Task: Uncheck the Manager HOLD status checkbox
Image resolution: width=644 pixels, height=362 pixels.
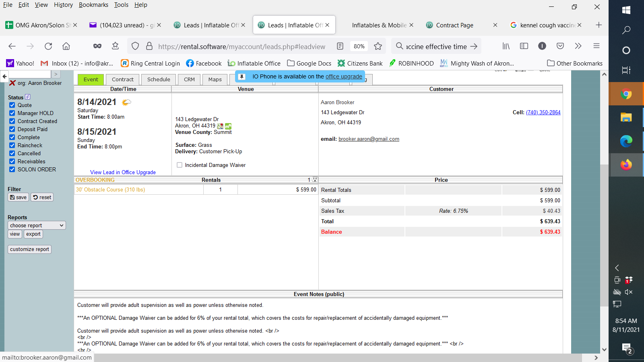Action: pyautogui.click(x=12, y=113)
